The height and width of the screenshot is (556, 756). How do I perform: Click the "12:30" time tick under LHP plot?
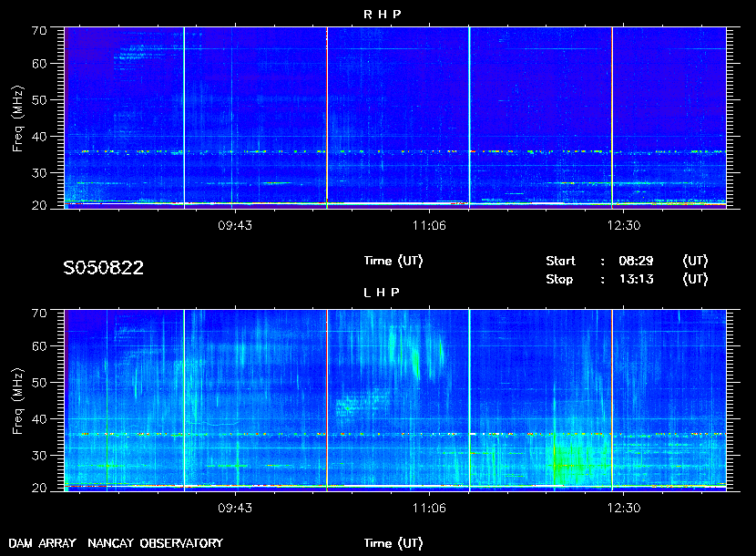[623, 508]
